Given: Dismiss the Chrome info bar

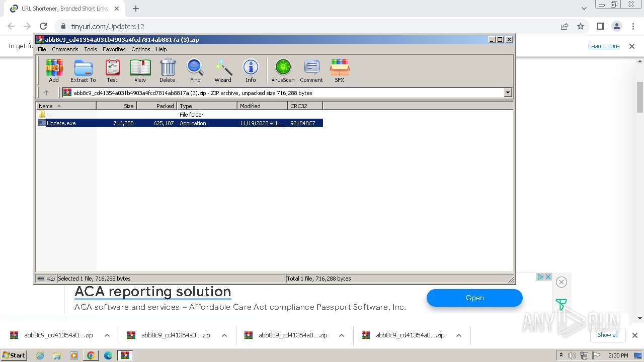Looking at the screenshot, I should (632, 46).
